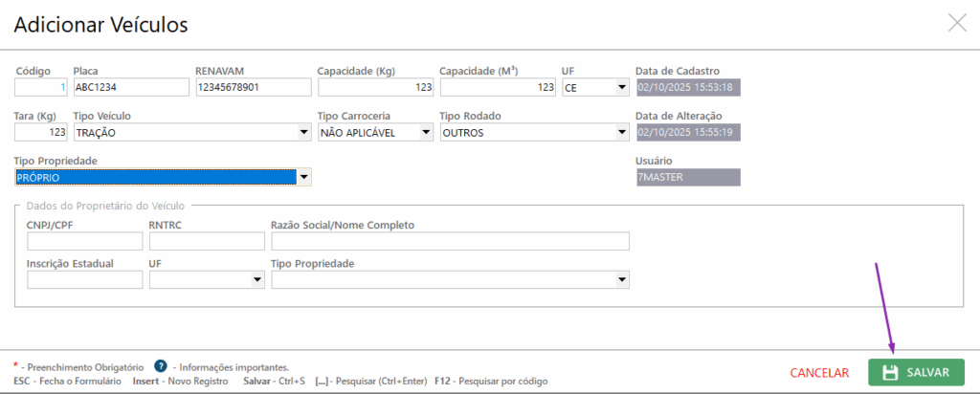
Task: Click into the RENAVAM field
Action: point(253,88)
